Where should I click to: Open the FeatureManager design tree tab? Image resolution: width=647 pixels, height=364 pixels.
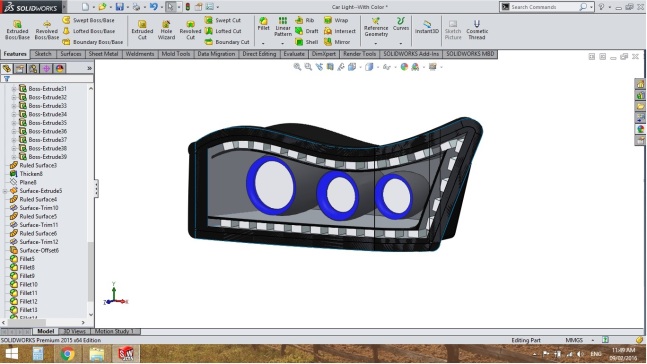tap(7, 69)
